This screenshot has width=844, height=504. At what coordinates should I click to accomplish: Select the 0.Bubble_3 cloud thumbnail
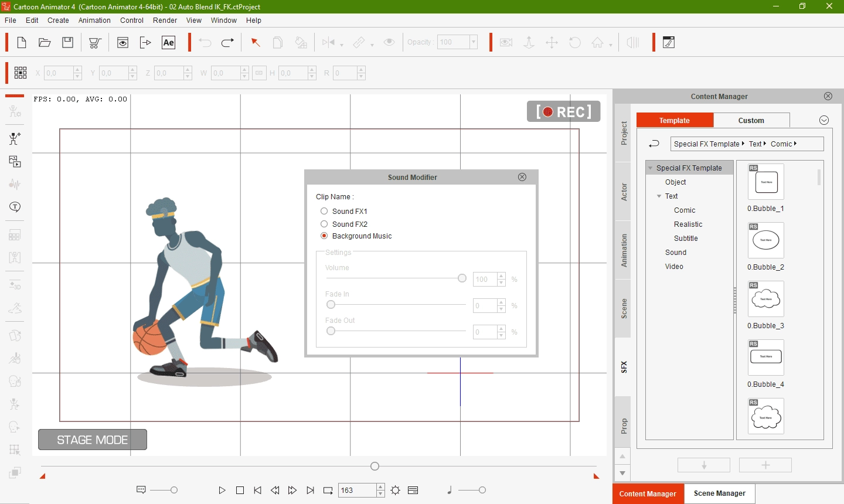point(766,299)
